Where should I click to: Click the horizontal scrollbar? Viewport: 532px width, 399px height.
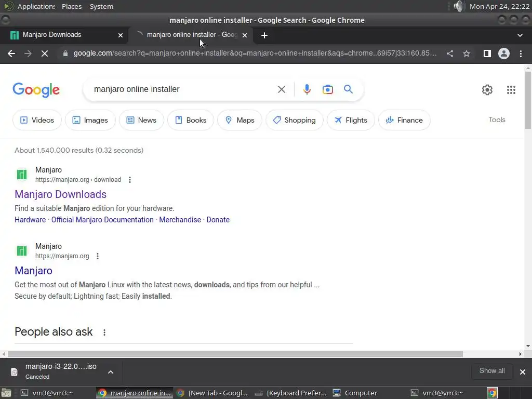[235, 354]
